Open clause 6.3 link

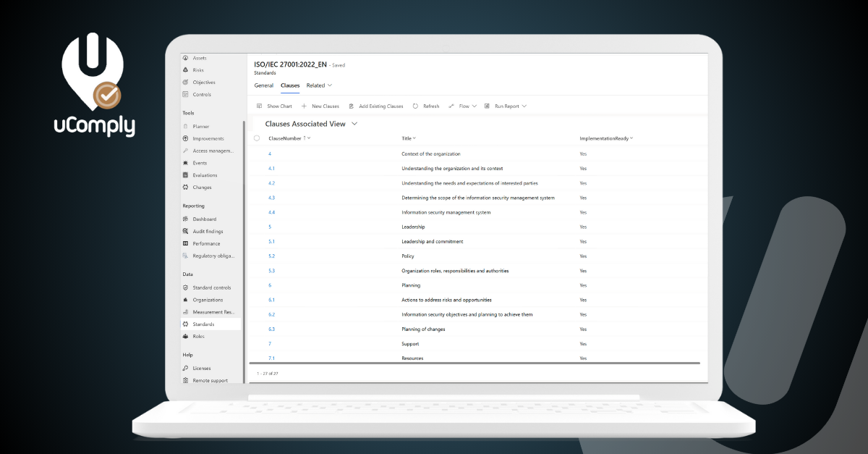coord(271,329)
